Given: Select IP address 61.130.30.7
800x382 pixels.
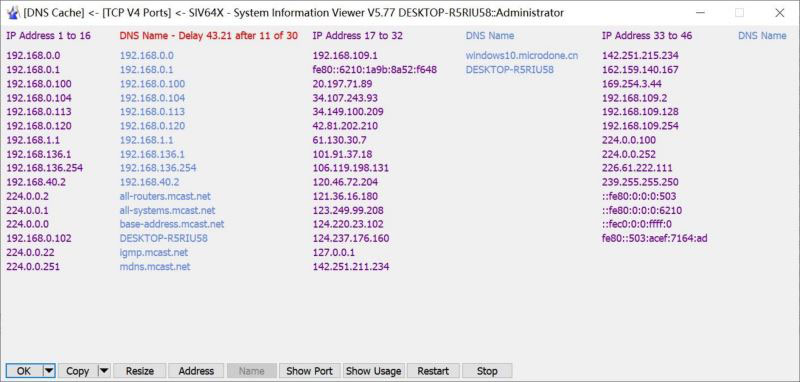Looking at the screenshot, I should (x=339, y=140).
